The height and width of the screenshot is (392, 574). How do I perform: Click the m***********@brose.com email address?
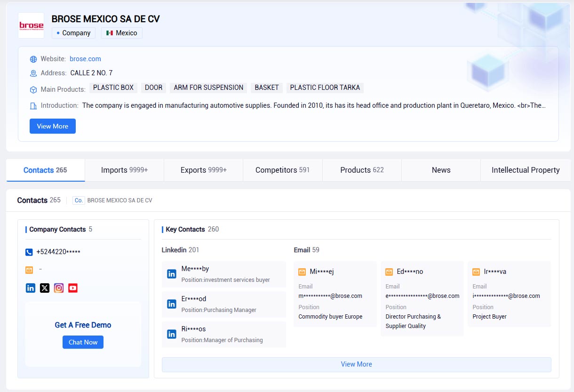click(330, 296)
